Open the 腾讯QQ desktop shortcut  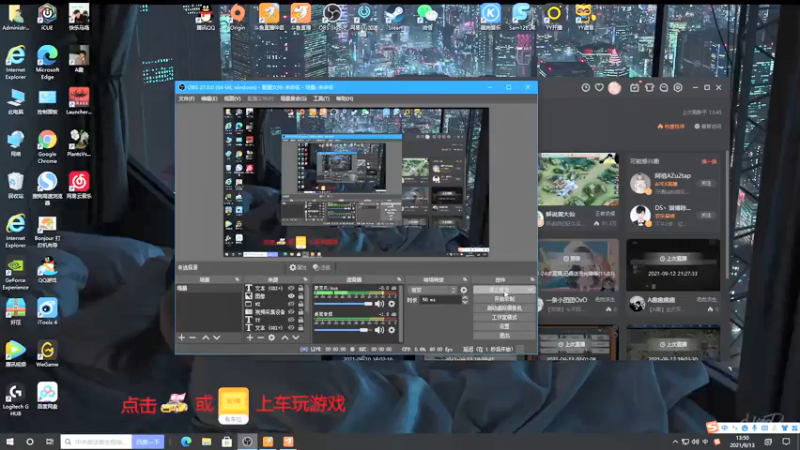point(206,16)
